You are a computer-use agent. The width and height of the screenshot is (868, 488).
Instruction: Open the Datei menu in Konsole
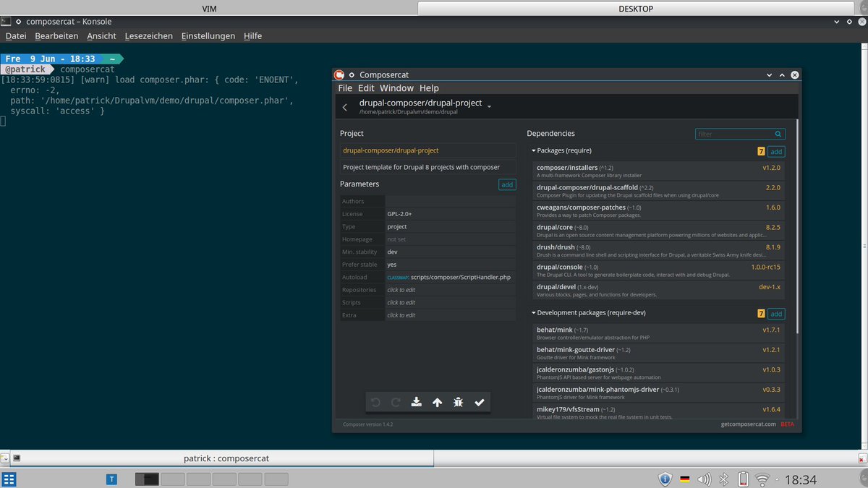[16, 35]
